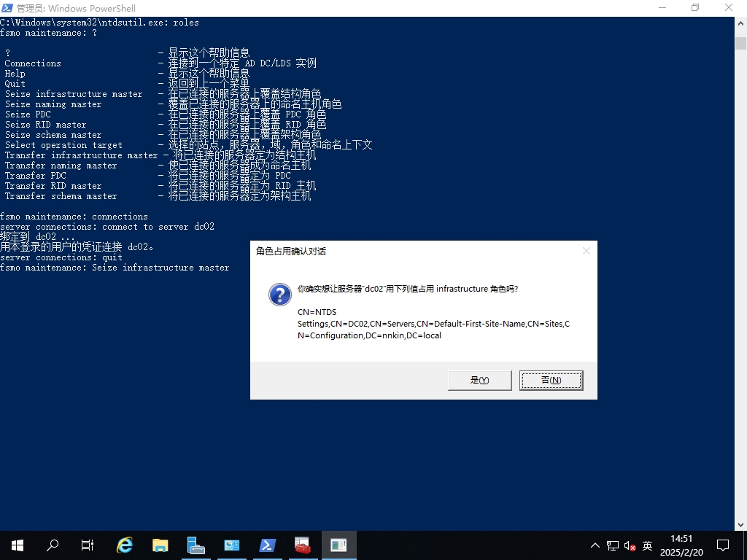747x560 pixels.
Task: Switch input method via 英 indicator
Action: click(x=647, y=545)
